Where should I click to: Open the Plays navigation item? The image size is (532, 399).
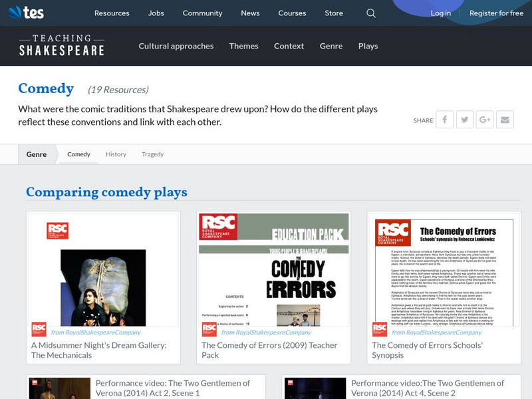click(x=368, y=46)
